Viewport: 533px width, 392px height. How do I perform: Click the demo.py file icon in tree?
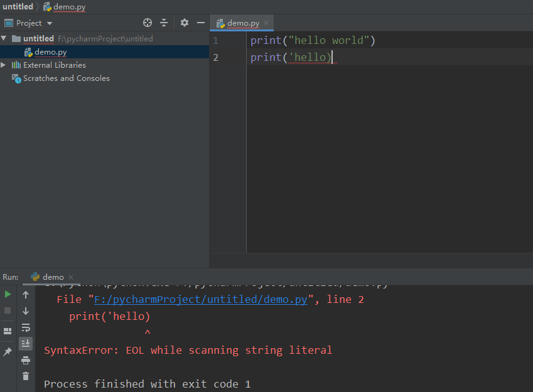point(28,52)
